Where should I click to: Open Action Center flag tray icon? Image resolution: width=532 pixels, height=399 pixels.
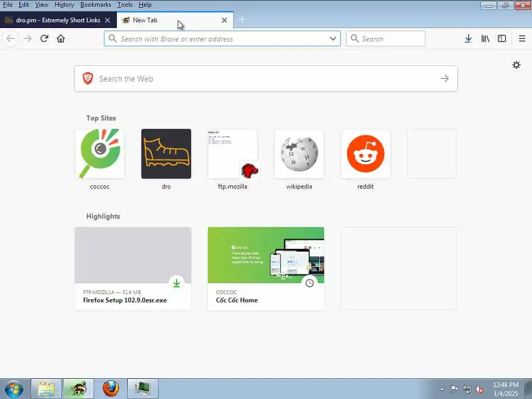[454, 389]
